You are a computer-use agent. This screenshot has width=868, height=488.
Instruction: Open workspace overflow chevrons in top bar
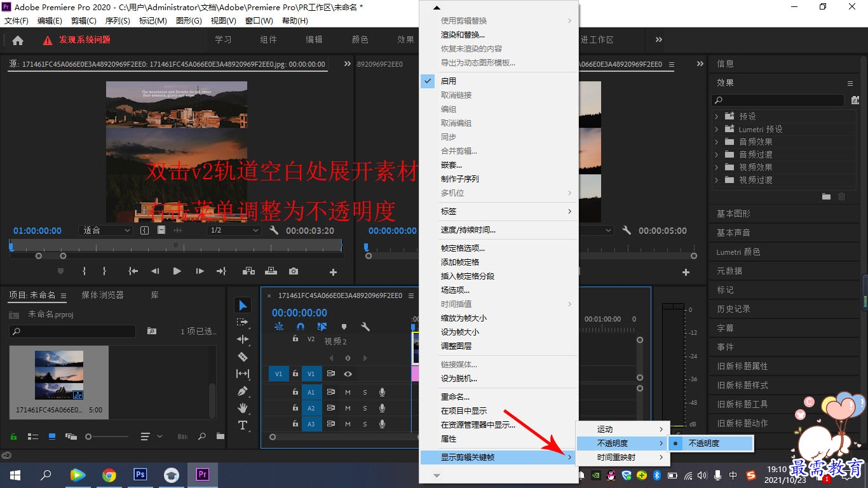(660, 39)
